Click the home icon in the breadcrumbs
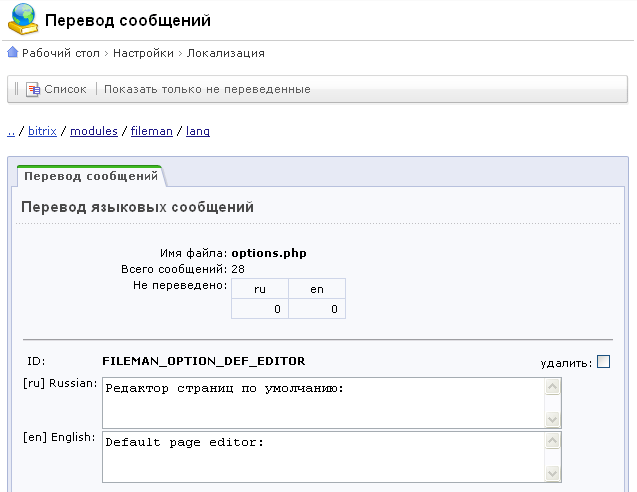Screen dimensions: 637x492 coord(12,53)
